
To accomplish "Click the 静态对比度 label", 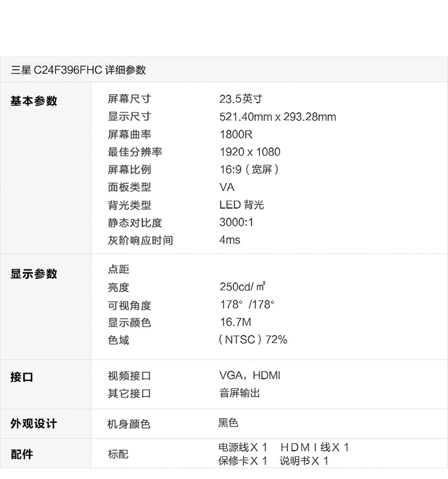I will point(135,222).
